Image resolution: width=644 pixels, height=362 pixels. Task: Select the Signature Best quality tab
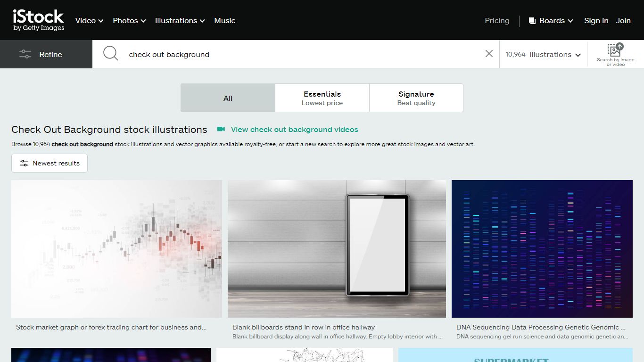tap(416, 98)
